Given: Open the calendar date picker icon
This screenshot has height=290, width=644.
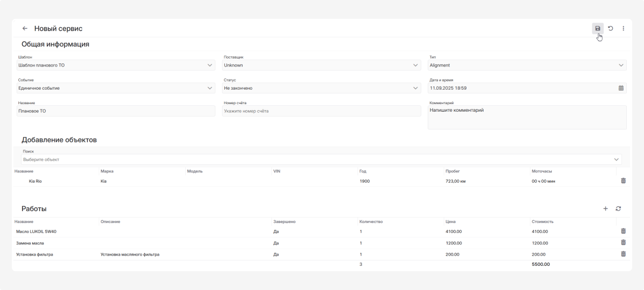Looking at the screenshot, I should [x=621, y=88].
